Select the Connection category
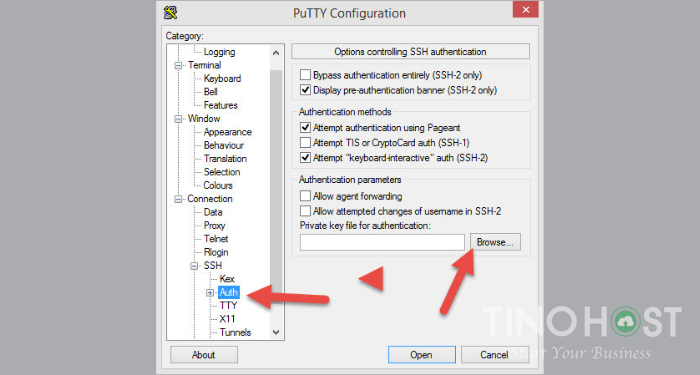 [210, 199]
